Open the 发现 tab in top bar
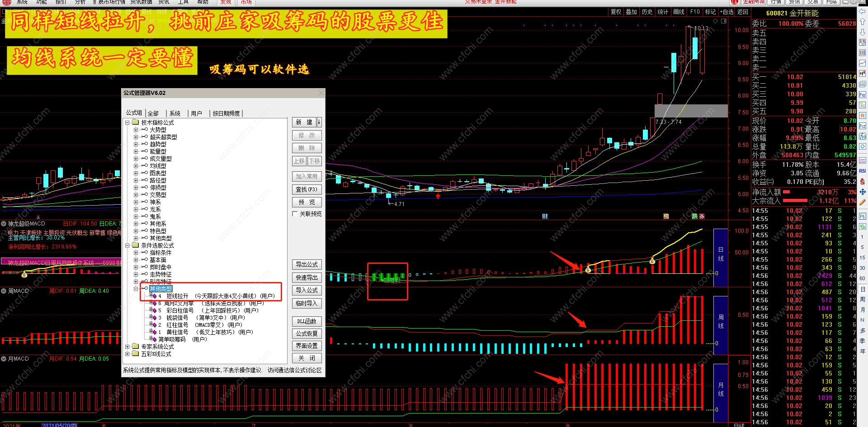 click(226, 2)
